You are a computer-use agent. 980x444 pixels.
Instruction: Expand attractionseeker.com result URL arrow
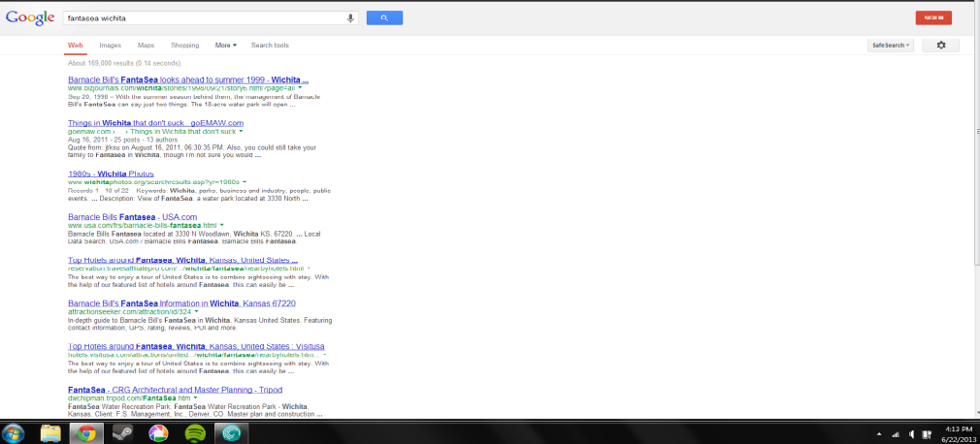point(196,311)
